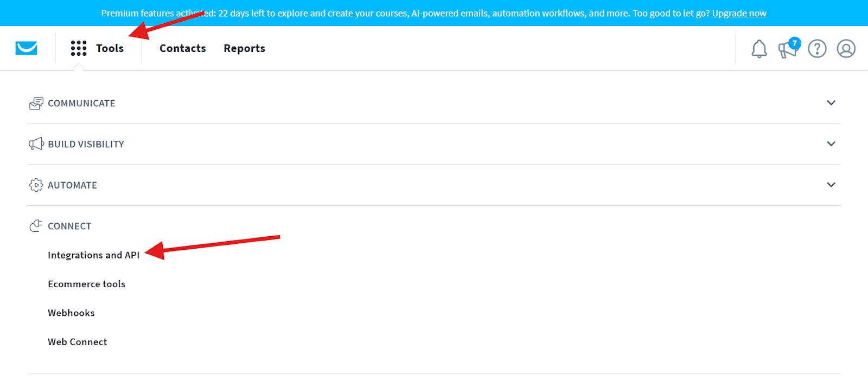Open the Reports menu
Viewport: 868px width, 376px height.
(245, 49)
